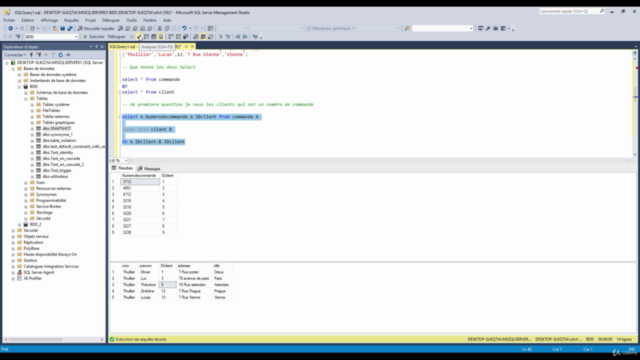Image resolution: width=640 pixels, height=360 pixels.
Task: Click the navigate back circle icon
Action: [11, 28]
